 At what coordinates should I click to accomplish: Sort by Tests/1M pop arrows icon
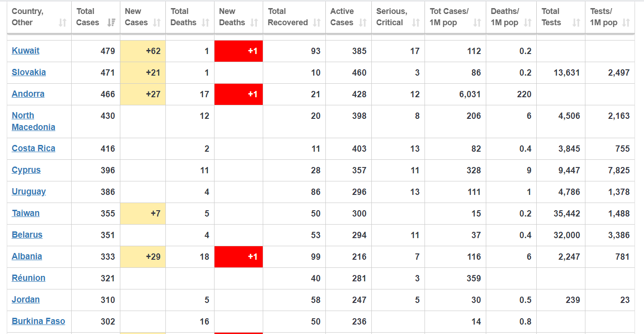(x=626, y=23)
